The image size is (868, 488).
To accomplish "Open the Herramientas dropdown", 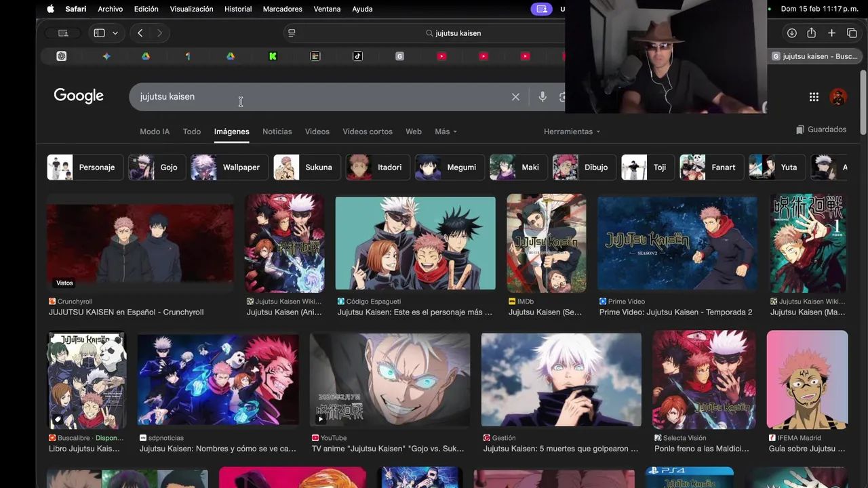I will coord(572,131).
